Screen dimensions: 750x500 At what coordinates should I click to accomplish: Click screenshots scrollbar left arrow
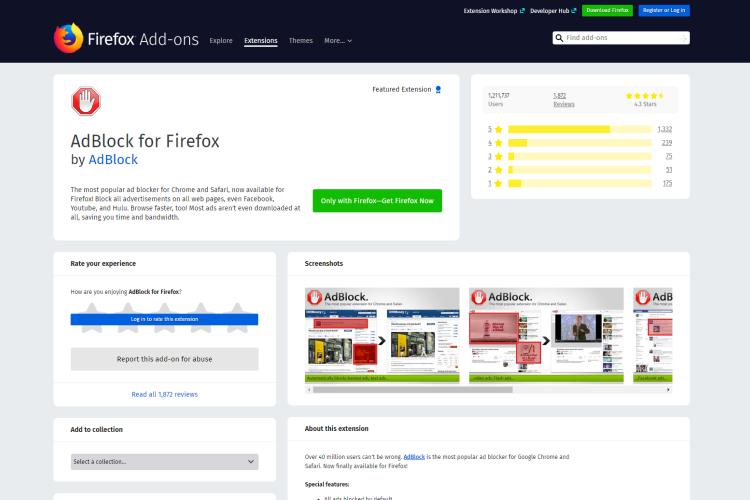pos(309,389)
